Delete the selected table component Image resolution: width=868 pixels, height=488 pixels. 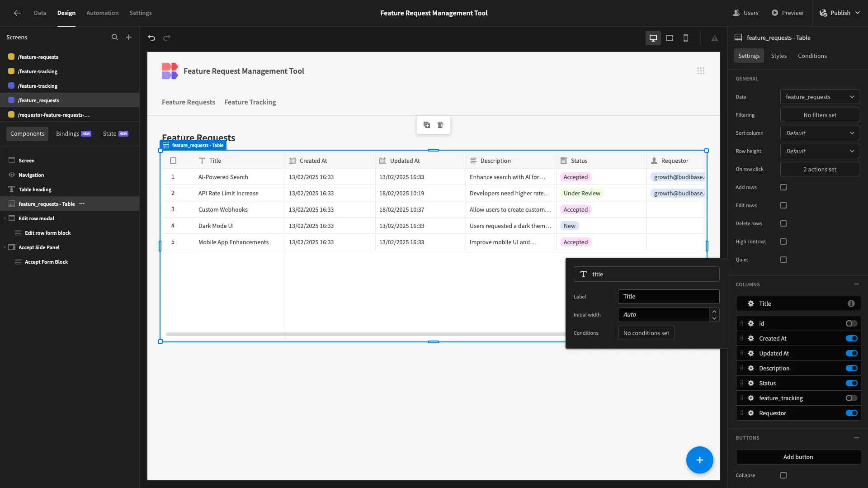tap(440, 125)
